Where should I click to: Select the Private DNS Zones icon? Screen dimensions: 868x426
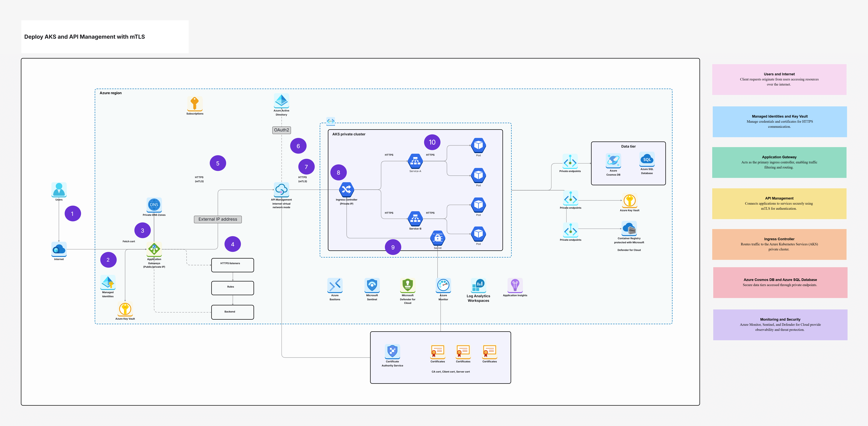tap(154, 205)
